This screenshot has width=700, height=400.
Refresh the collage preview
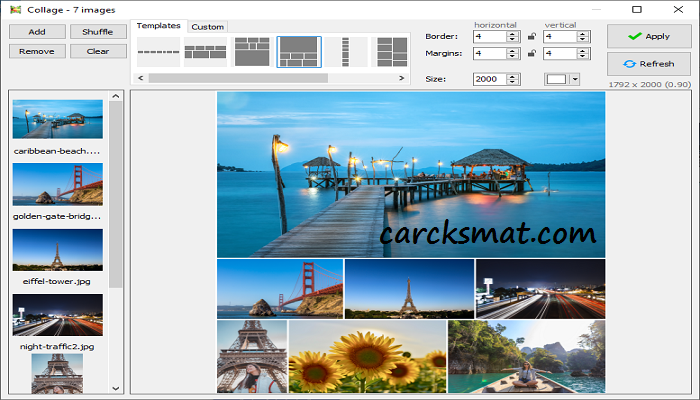coord(649,64)
